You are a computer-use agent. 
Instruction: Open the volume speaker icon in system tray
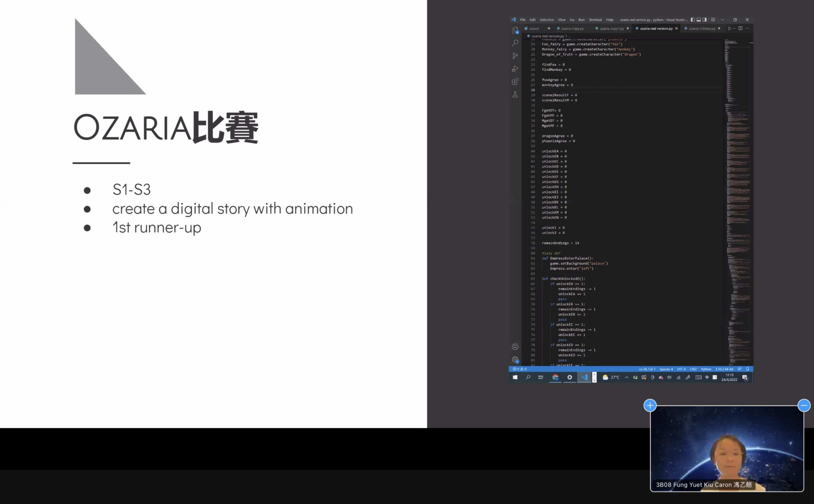[669, 377]
